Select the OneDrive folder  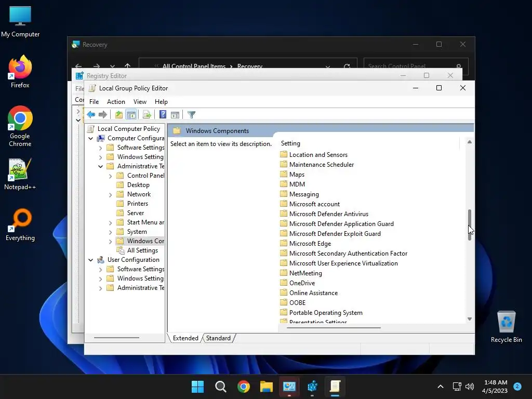[x=302, y=283]
